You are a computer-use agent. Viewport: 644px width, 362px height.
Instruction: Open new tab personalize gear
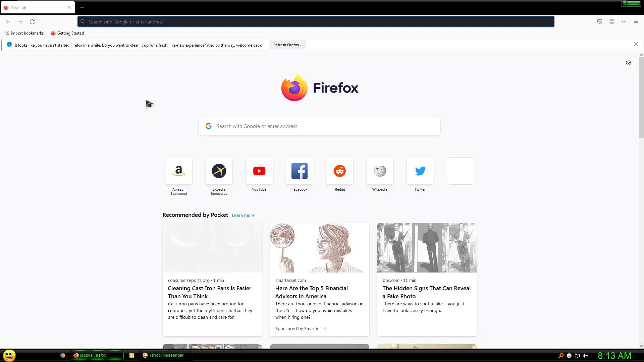629,63
